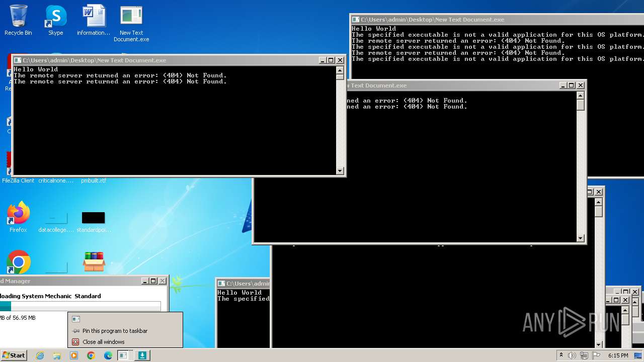Click 'loading System Mechanic Standard' text

tap(50, 296)
